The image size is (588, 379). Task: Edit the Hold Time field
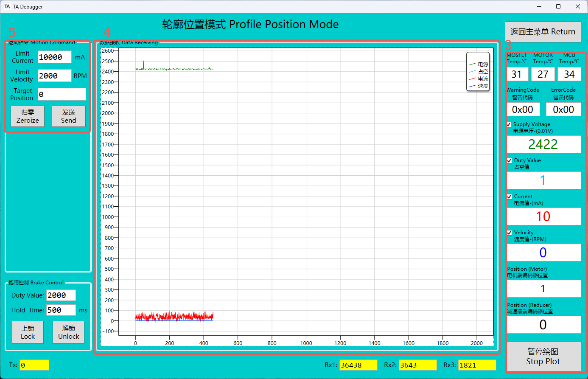(x=61, y=310)
